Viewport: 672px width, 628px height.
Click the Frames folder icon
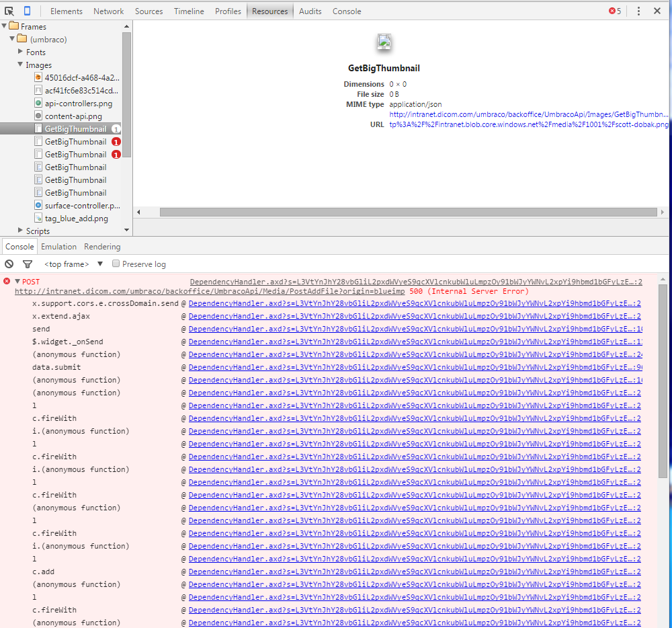pyautogui.click(x=13, y=26)
